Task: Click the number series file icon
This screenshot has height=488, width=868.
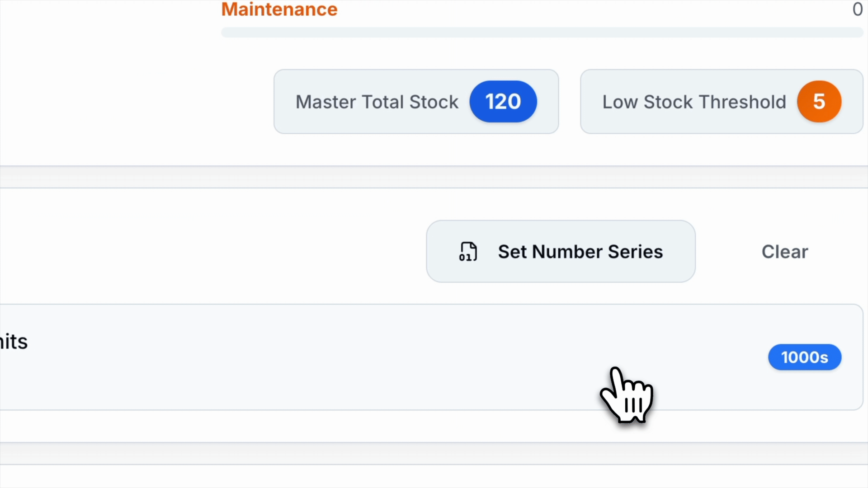Action: 468,252
